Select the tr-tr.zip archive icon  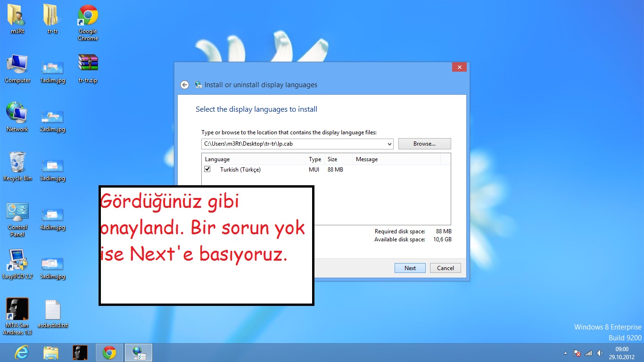coord(88,68)
